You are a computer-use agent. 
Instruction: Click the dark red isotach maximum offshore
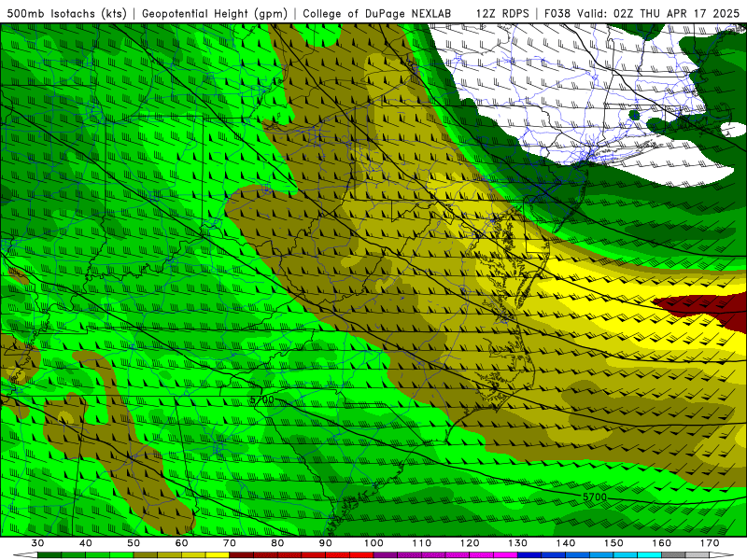click(x=705, y=307)
